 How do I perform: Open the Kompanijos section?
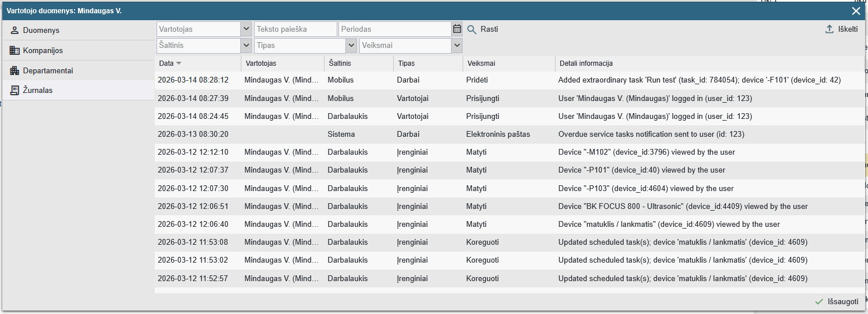pos(43,50)
